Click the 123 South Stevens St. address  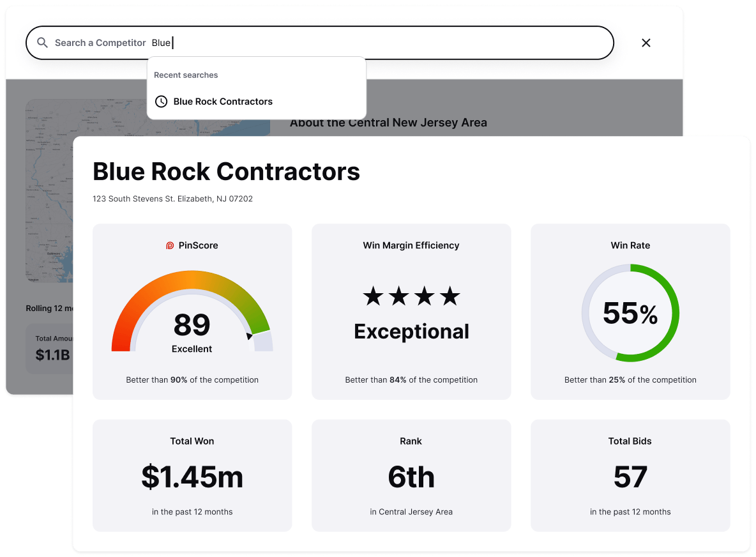coord(172,199)
